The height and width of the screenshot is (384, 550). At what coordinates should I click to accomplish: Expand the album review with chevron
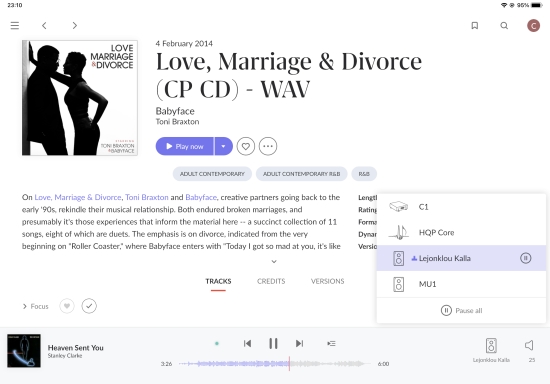(x=274, y=262)
